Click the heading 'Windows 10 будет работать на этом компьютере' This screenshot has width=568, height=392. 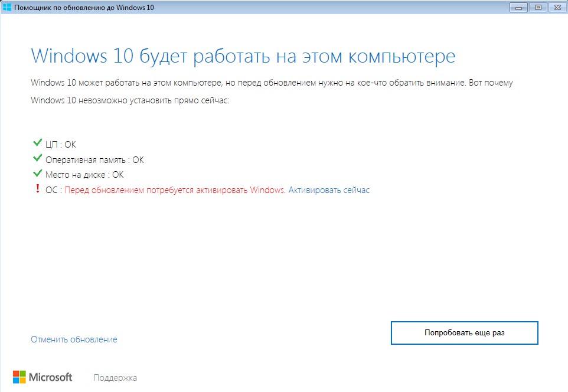click(x=243, y=56)
